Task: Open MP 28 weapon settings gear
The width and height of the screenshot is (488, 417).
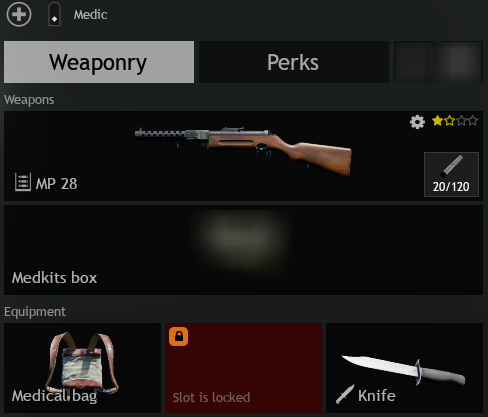Action: point(417,122)
